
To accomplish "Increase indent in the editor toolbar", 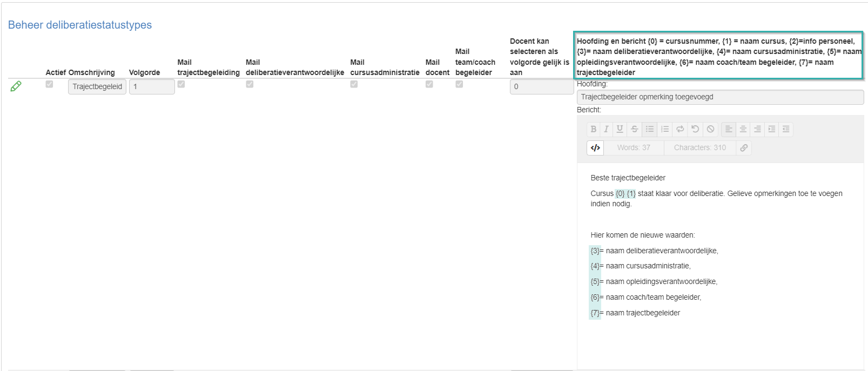I will point(771,129).
